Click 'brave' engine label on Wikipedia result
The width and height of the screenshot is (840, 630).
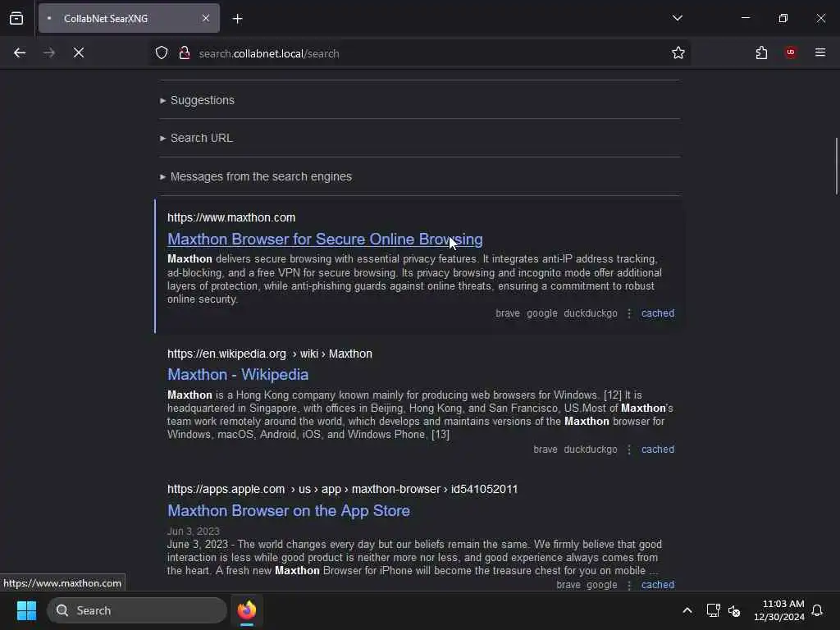pyautogui.click(x=546, y=450)
